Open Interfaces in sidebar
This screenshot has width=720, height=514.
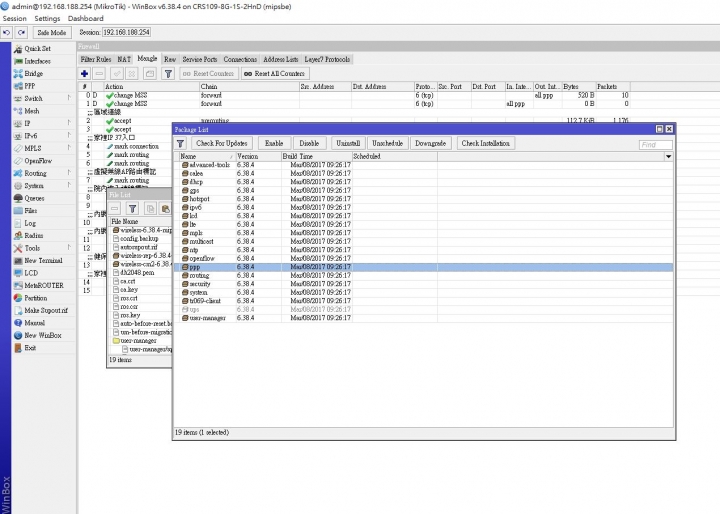tap(37, 61)
